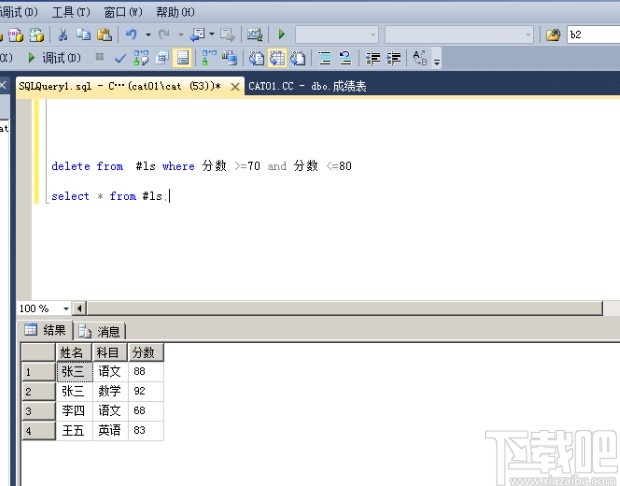Viewport: 620px width, 486px height.
Task: Expand the Navigate Backward dropdown arrow
Action: pyautogui.click(x=212, y=35)
